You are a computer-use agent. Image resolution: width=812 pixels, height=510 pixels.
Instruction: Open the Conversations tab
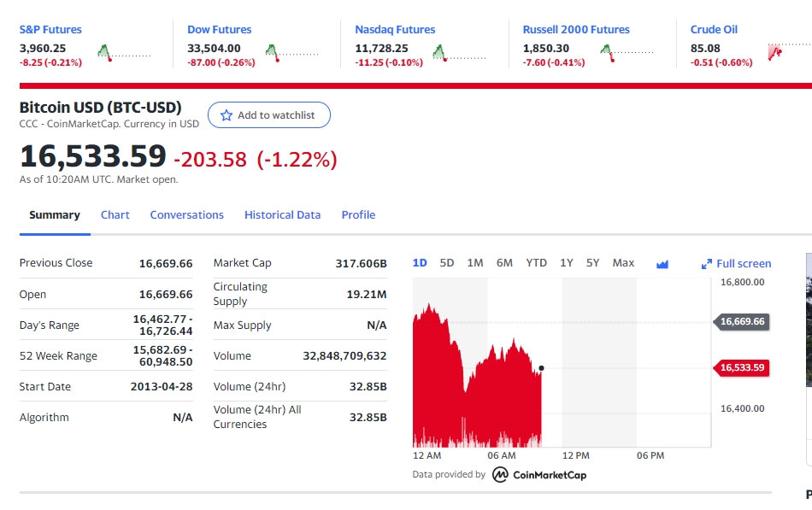click(x=186, y=215)
